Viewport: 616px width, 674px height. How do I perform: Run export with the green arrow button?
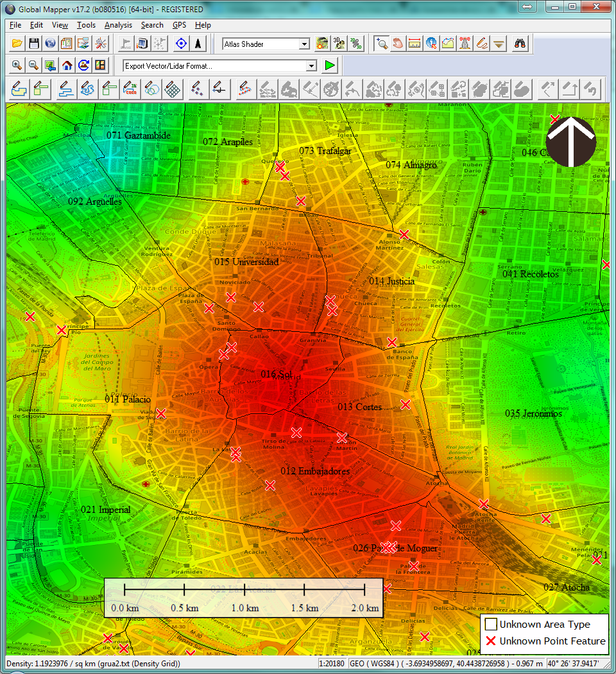pos(329,65)
